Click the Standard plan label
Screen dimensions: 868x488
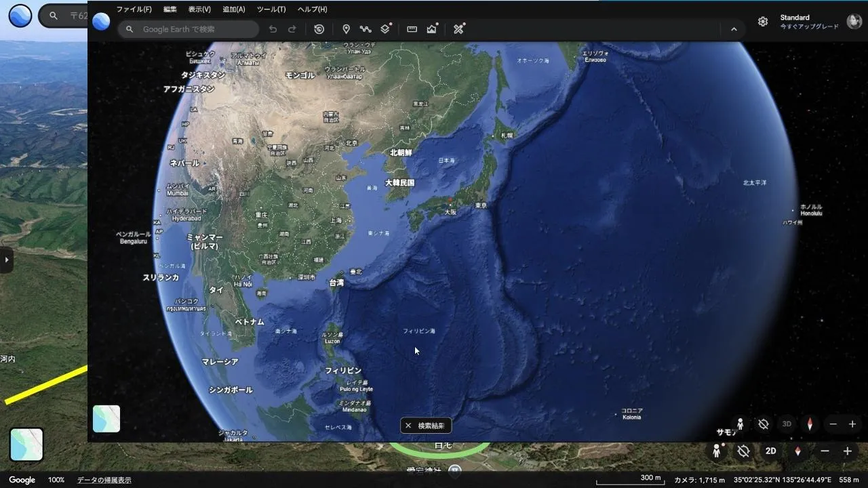tap(795, 18)
